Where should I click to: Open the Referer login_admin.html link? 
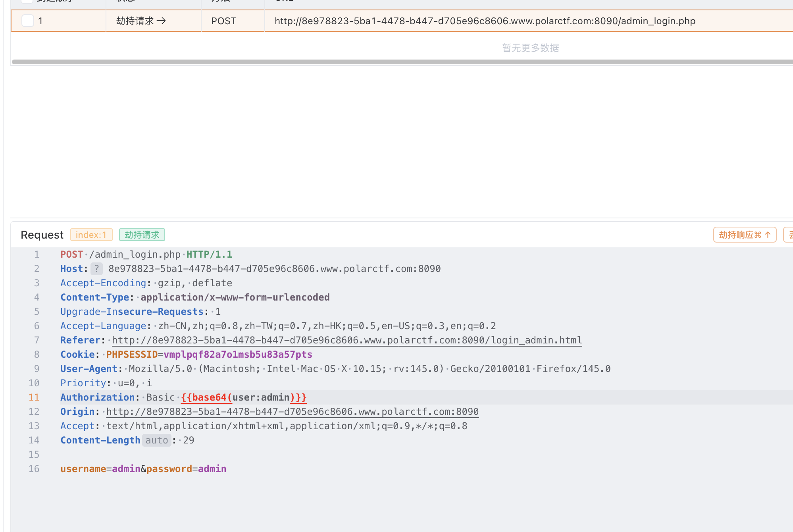coord(346,340)
